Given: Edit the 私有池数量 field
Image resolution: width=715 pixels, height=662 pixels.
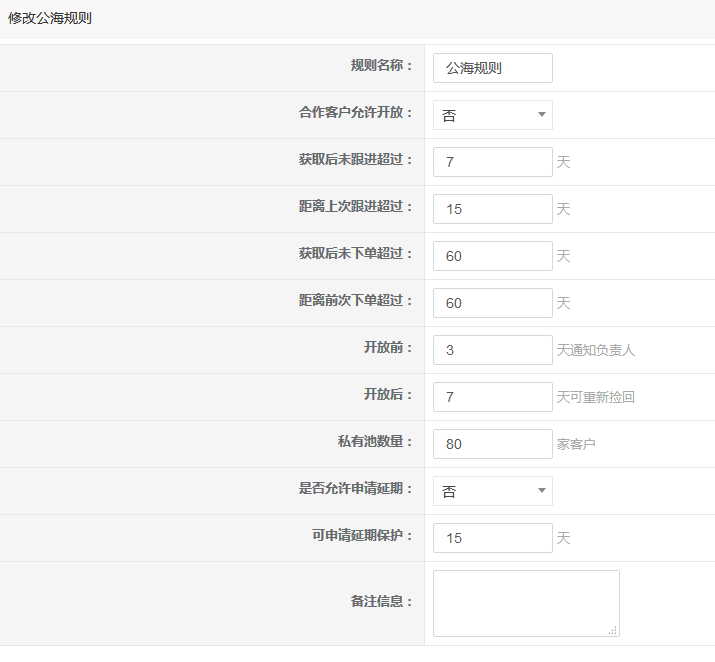Looking at the screenshot, I should (492, 444).
